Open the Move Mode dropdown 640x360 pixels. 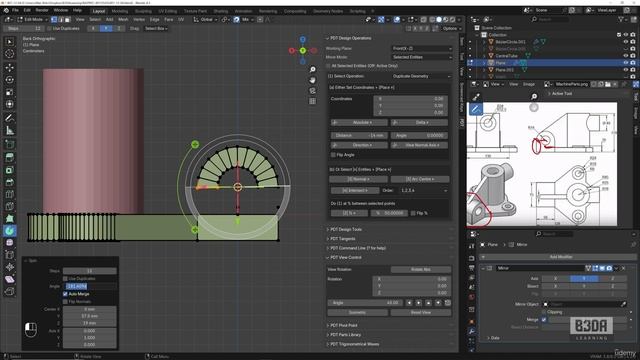(x=422, y=57)
